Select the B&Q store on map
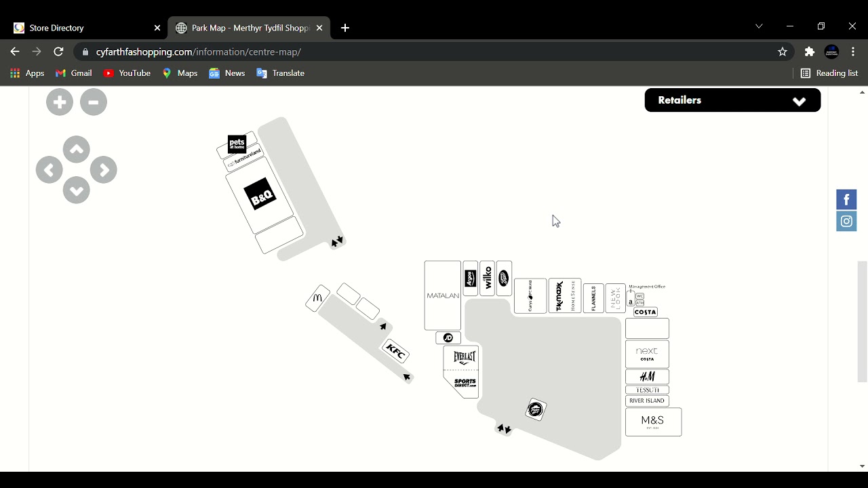868x488 pixels. 260,195
